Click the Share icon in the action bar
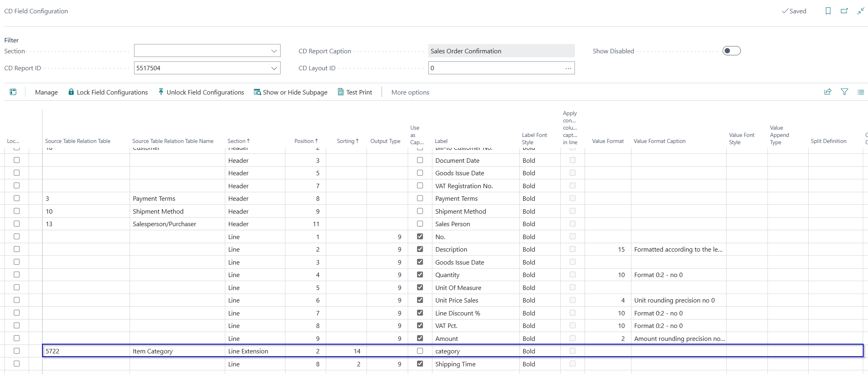 point(828,92)
